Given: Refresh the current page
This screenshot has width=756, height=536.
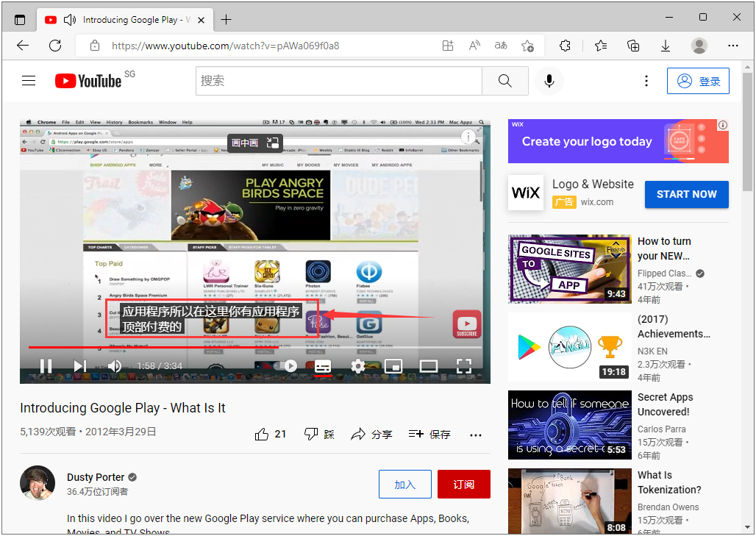Looking at the screenshot, I should pos(55,46).
